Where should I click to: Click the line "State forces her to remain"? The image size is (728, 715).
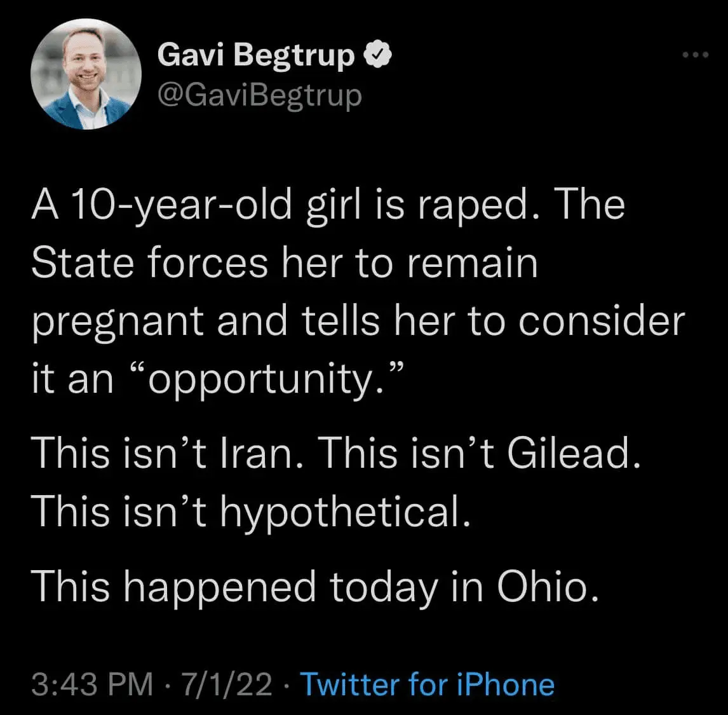tap(285, 263)
